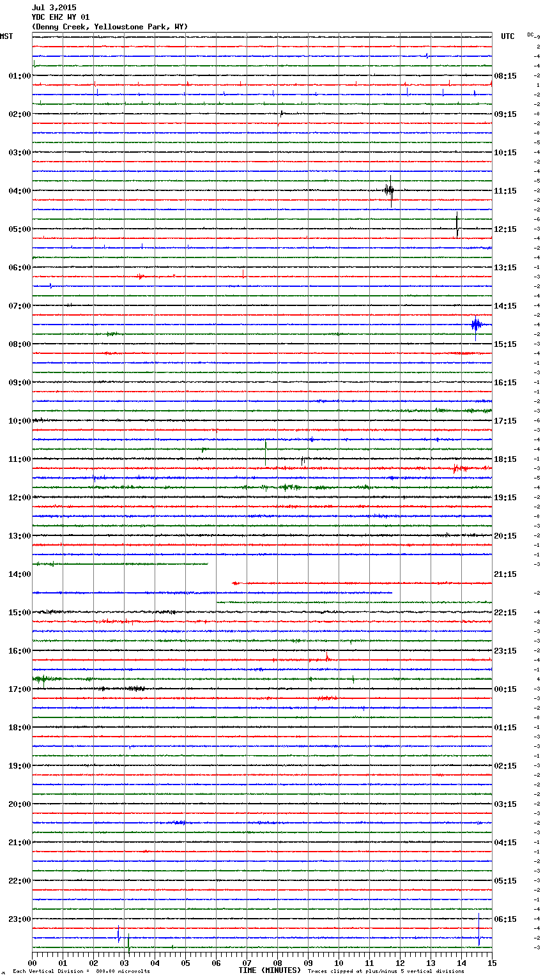Click the '09:15' UTC time label
The width and height of the screenshot is (543, 980).
[x=505, y=114]
